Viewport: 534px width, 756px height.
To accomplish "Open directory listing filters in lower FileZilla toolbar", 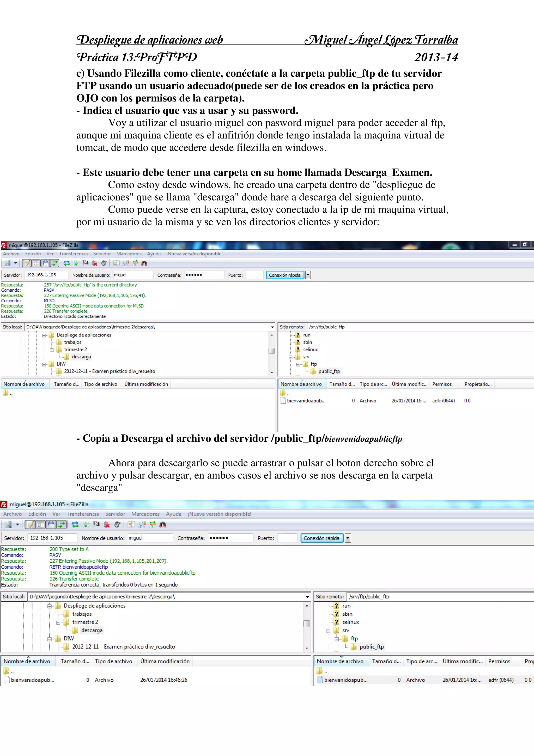I will [x=131, y=525].
